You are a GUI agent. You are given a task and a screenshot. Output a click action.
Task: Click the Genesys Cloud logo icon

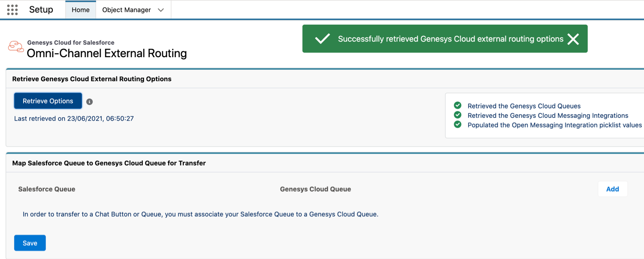coord(15,46)
